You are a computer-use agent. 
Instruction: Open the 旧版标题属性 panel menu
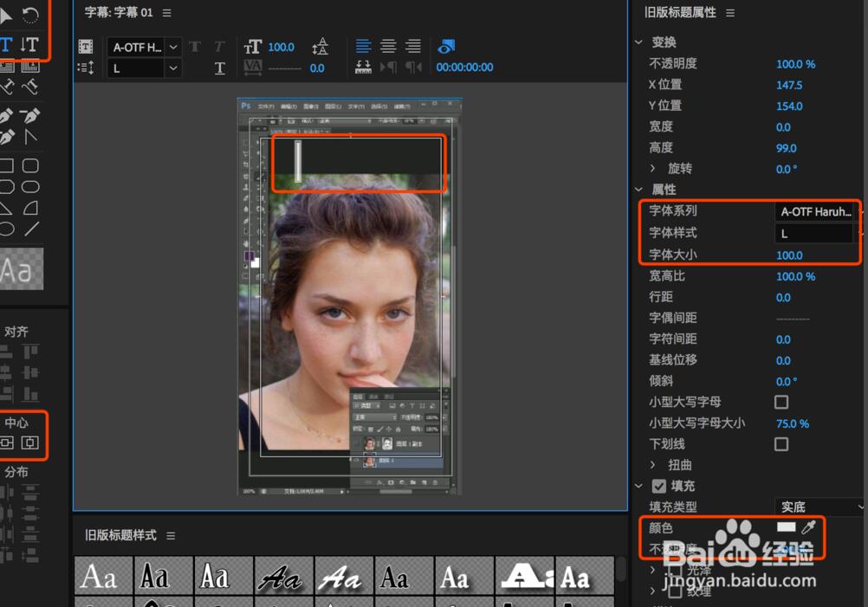[730, 13]
